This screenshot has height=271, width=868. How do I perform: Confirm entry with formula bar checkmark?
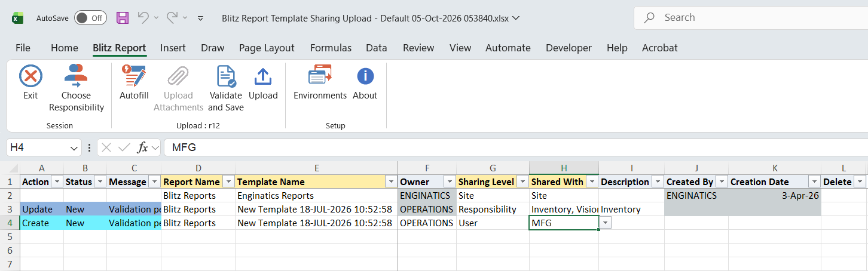(x=124, y=147)
